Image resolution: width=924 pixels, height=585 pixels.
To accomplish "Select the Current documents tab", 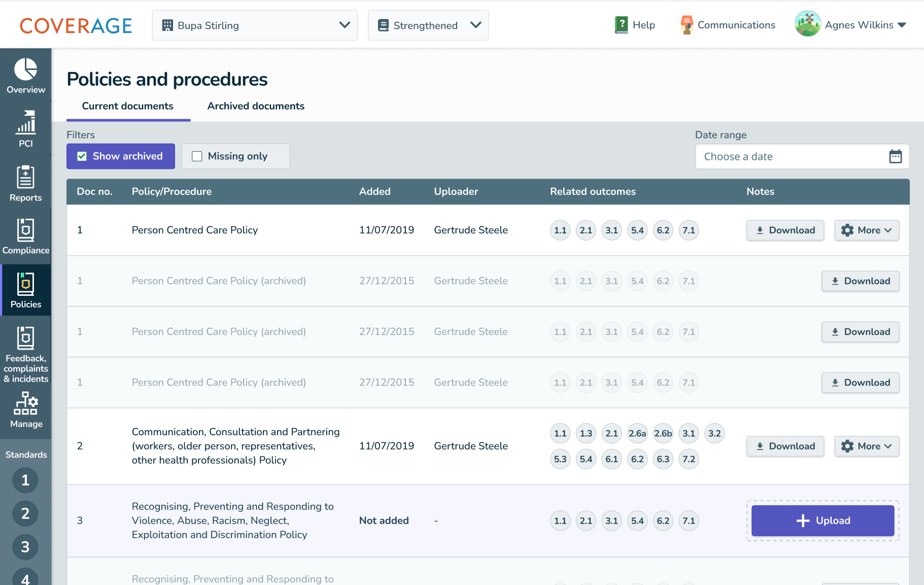I will 128,106.
